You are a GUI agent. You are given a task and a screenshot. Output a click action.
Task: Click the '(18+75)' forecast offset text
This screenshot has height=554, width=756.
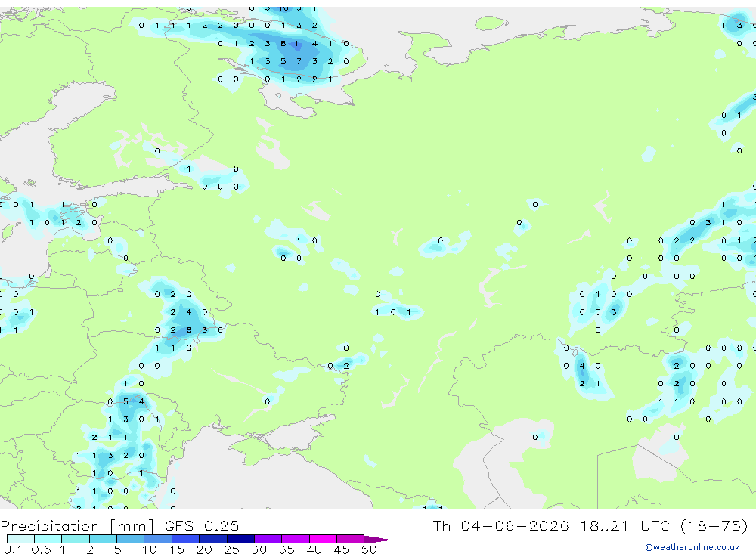714,525
